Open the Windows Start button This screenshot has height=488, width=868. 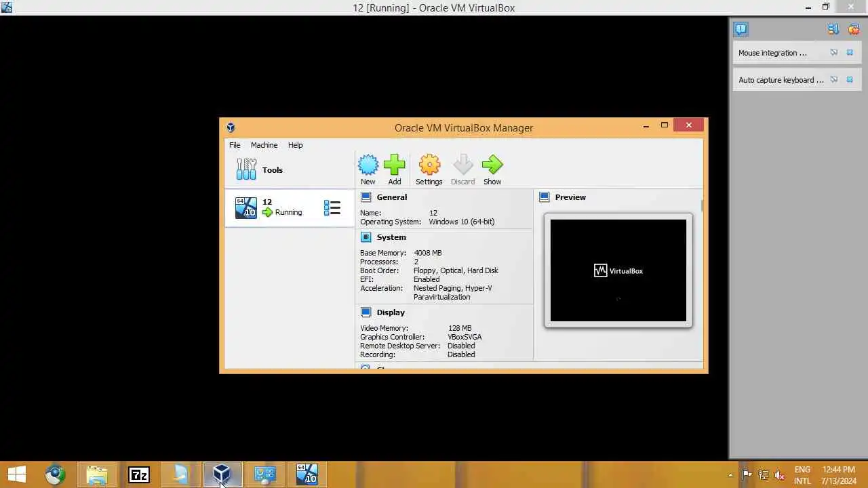pos(17,475)
